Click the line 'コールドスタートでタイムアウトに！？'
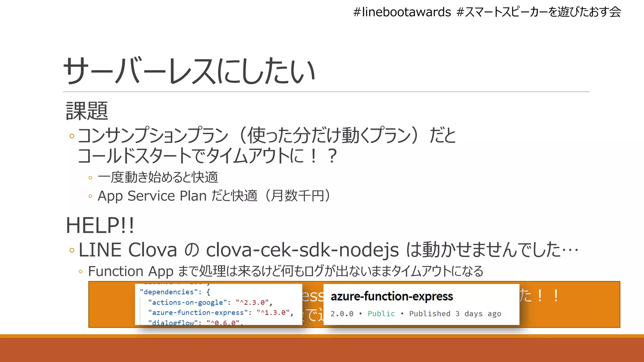This screenshot has height=362, width=644. pyautogui.click(x=208, y=156)
